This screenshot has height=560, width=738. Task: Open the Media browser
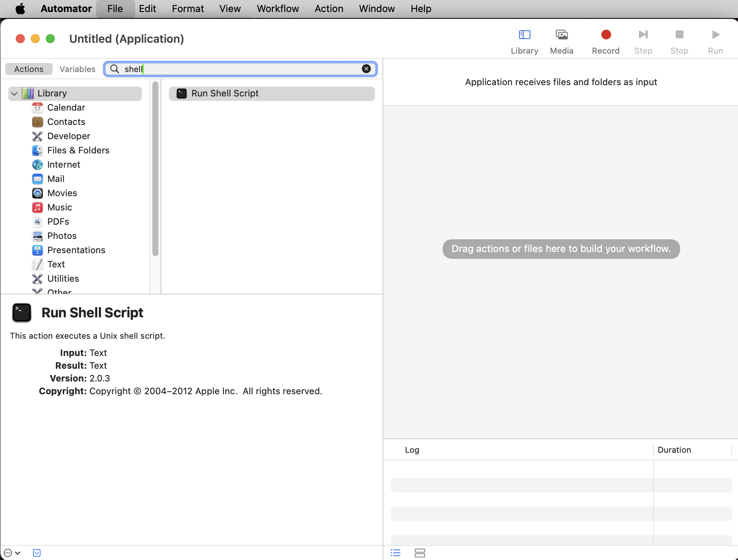pos(562,42)
